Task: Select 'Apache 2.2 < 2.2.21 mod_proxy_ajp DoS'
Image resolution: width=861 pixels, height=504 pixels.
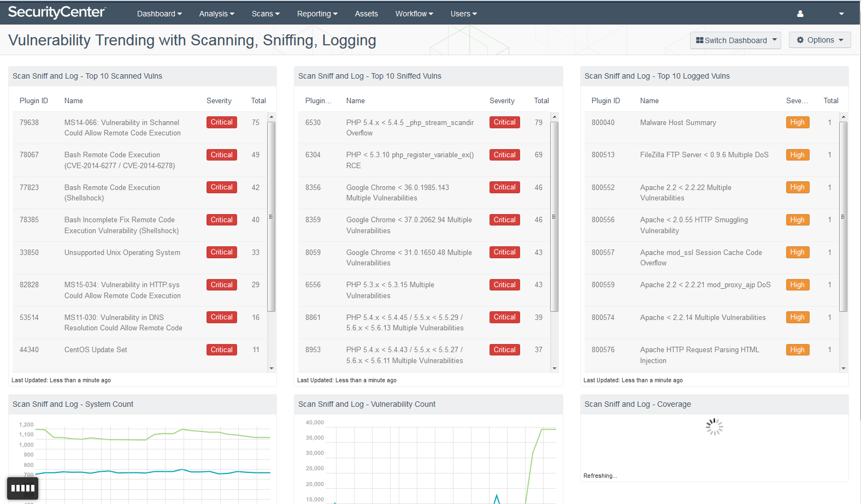Action: click(x=705, y=285)
